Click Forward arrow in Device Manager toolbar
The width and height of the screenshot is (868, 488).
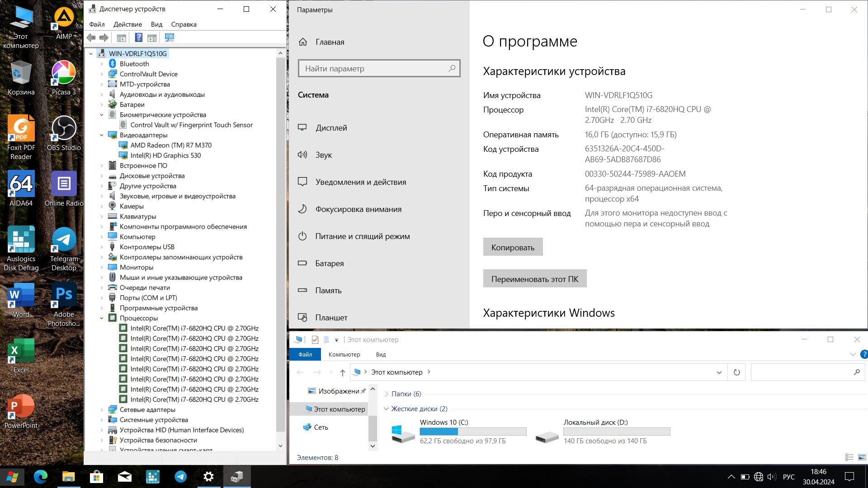104,38
